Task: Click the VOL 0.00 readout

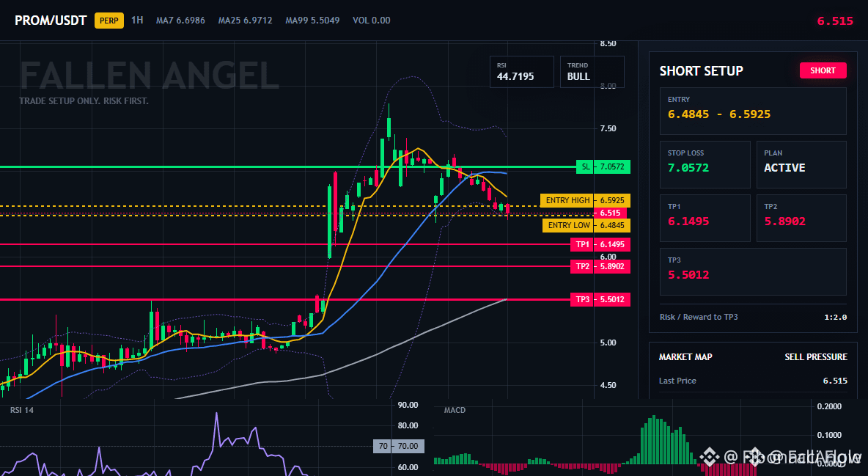Action: coord(372,21)
